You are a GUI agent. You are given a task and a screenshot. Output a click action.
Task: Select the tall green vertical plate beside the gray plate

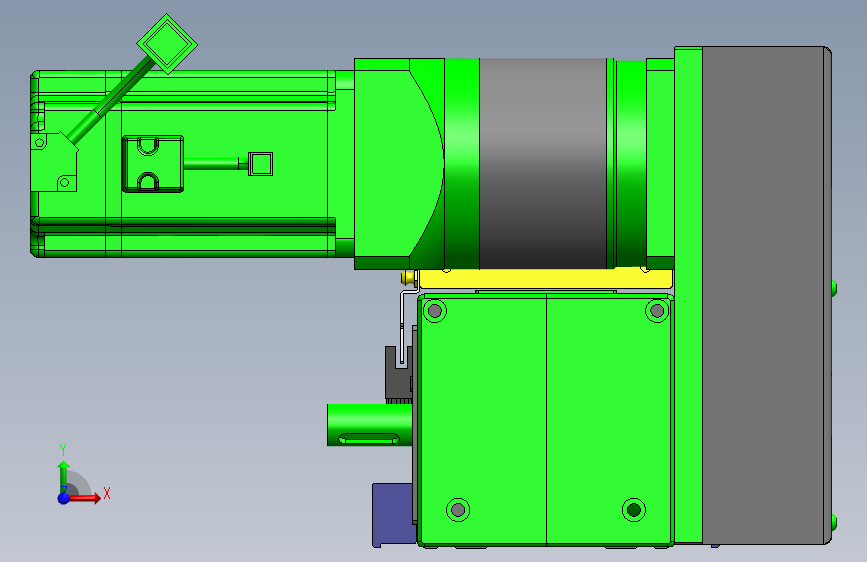pyautogui.click(x=688, y=295)
